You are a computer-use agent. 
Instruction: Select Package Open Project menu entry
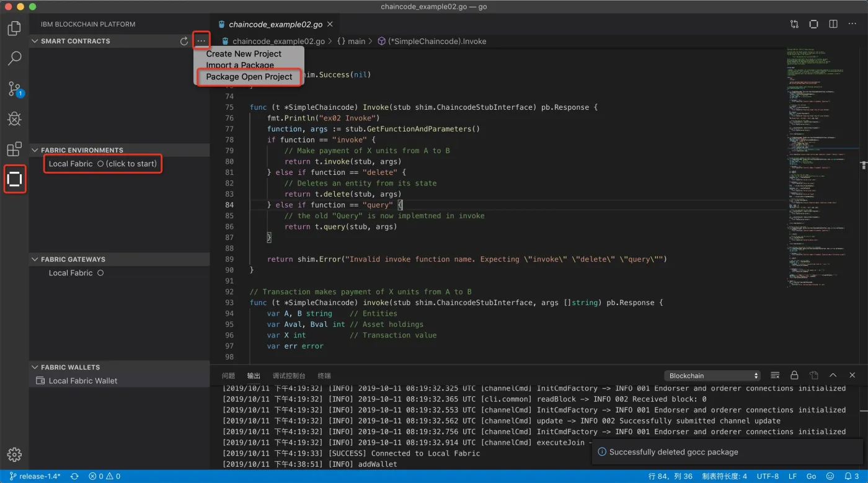point(249,77)
